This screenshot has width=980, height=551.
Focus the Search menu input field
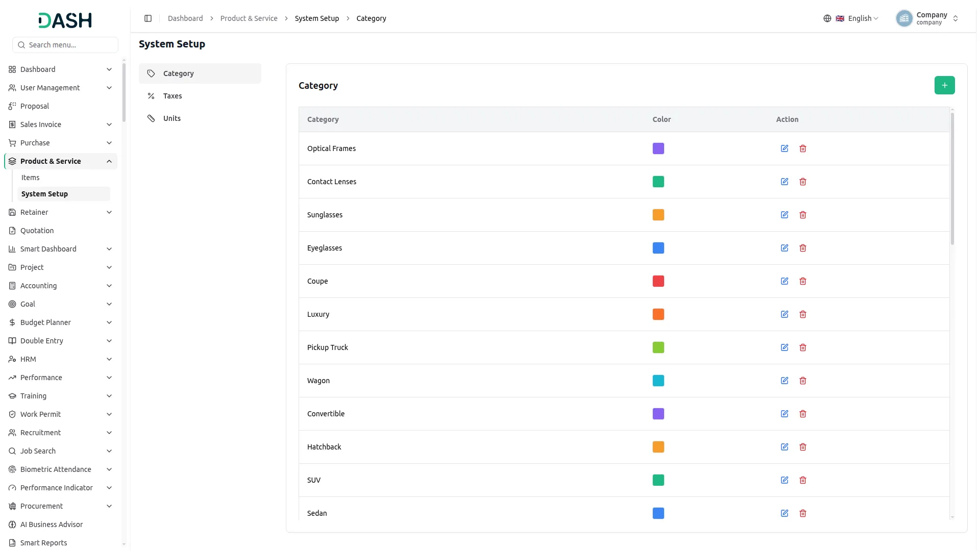(x=65, y=45)
